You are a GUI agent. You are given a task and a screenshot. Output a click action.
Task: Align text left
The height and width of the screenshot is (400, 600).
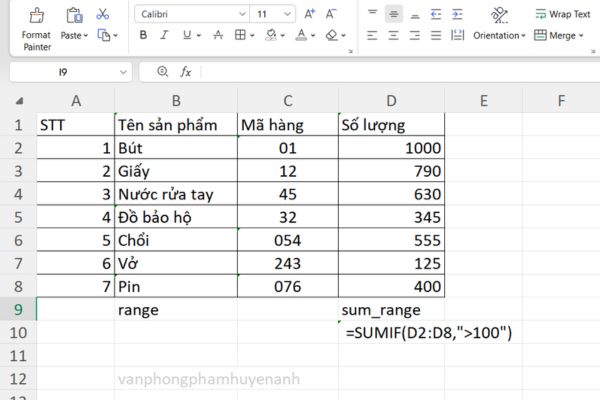[x=372, y=36]
